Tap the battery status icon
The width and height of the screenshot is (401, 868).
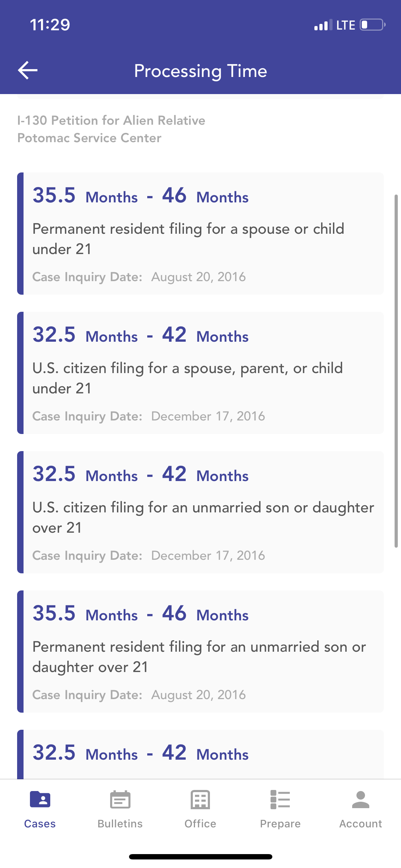coord(372,25)
